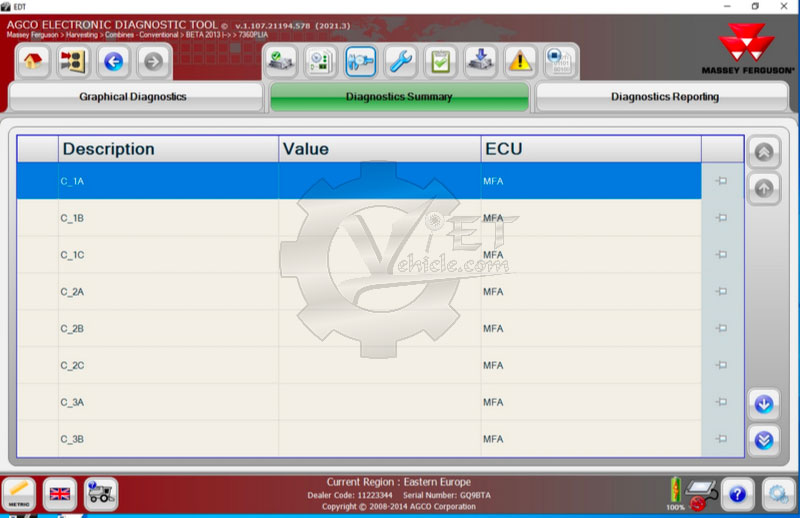The width and height of the screenshot is (800, 518).
Task: Click the ECU column header
Action: point(590,149)
